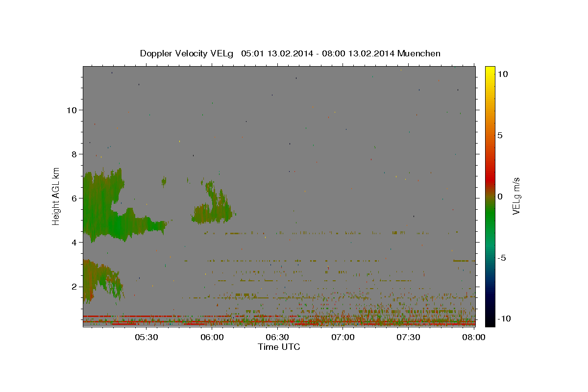588x392 pixels.
Task: Click the 05:30 time tick label
Action: 147,337
